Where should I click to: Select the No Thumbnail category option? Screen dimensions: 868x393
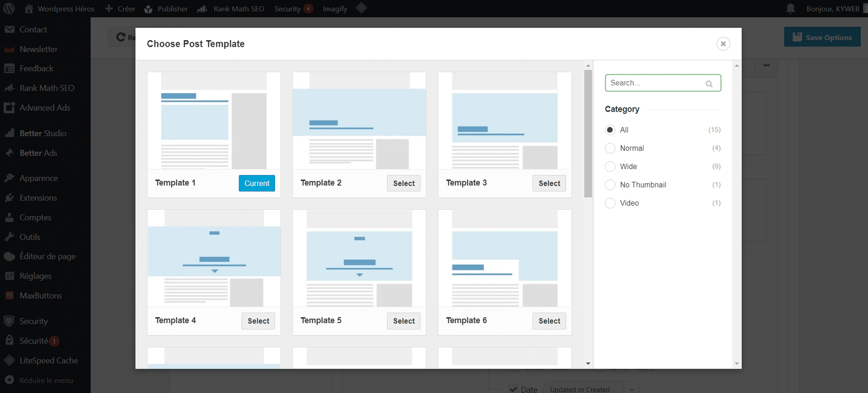click(610, 185)
